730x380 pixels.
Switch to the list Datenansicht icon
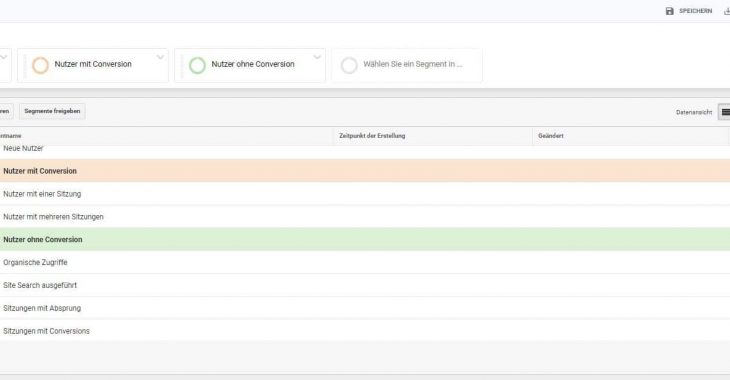click(725, 112)
